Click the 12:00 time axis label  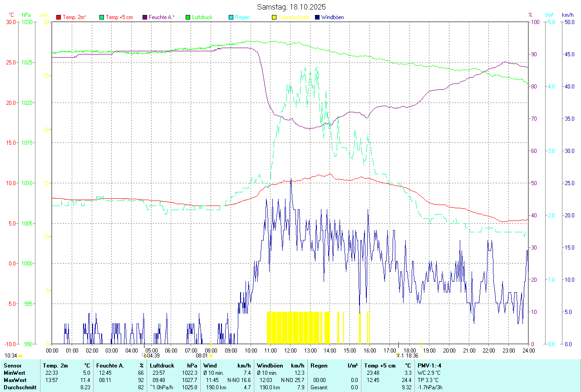(290, 350)
